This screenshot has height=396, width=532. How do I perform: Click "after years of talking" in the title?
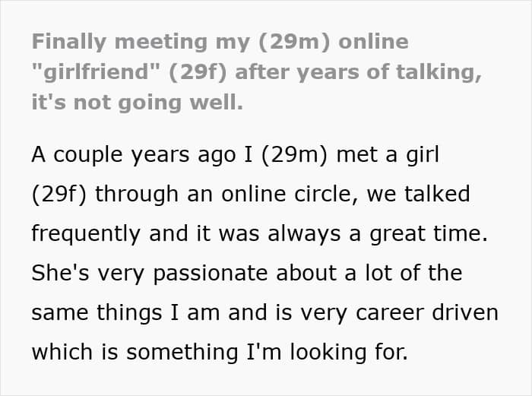click(x=358, y=73)
